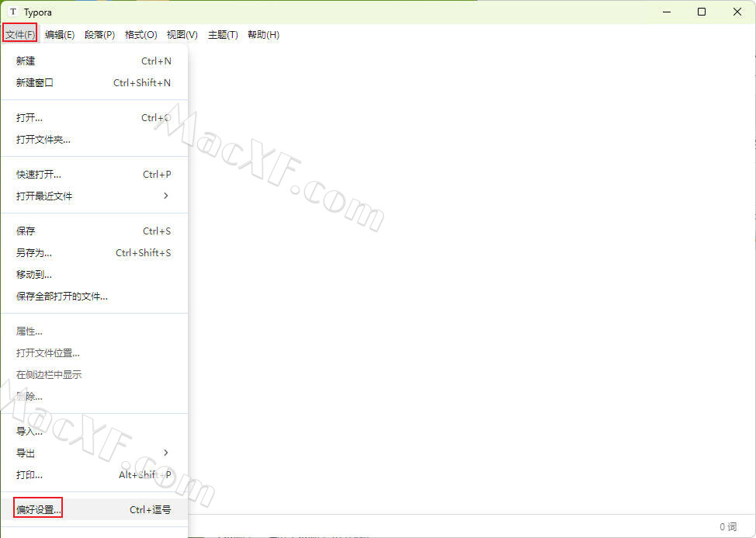Select 属性... menu entry

point(94,331)
